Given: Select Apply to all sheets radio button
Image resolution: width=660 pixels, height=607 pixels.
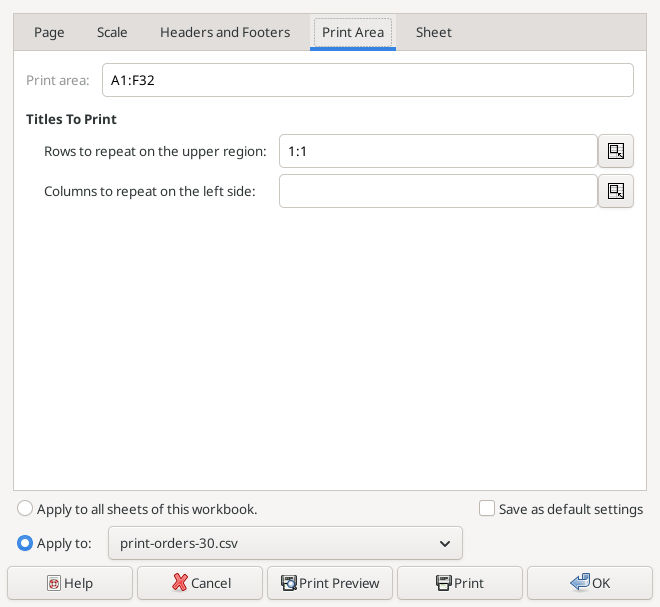Looking at the screenshot, I should point(25,508).
